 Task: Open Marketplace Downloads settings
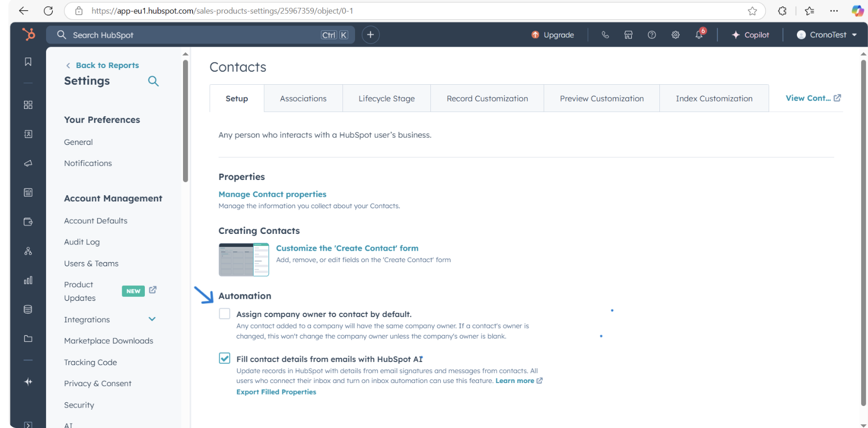click(x=109, y=341)
